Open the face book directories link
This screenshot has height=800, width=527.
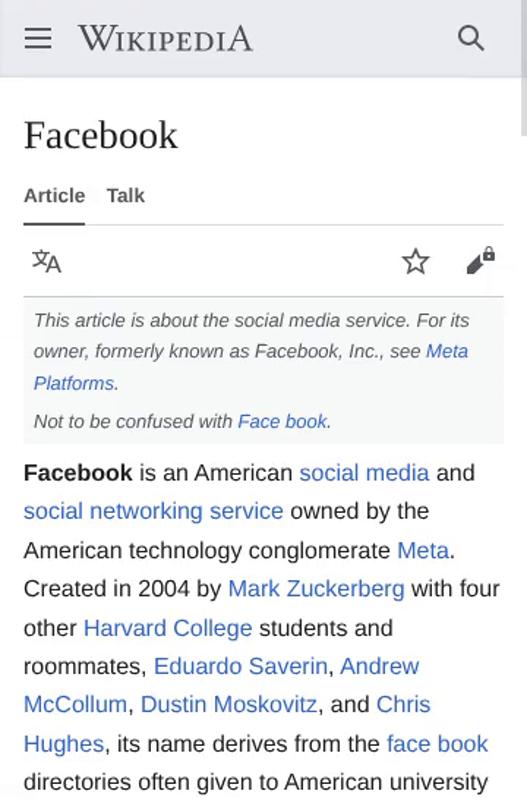tap(437, 744)
